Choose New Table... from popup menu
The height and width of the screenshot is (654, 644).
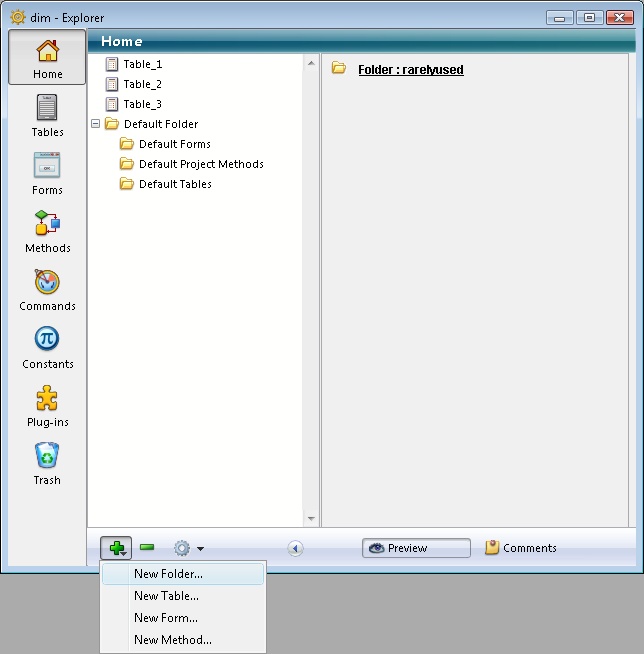point(166,596)
